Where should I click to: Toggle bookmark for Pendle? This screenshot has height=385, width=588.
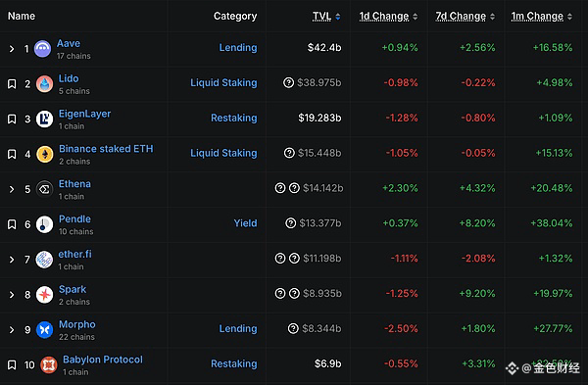pyautogui.click(x=12, y=224)
